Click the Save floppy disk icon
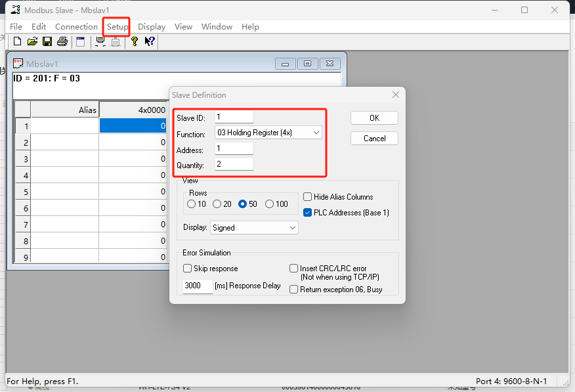This screenshot has height=392, width=575. (x=47, y=41)
